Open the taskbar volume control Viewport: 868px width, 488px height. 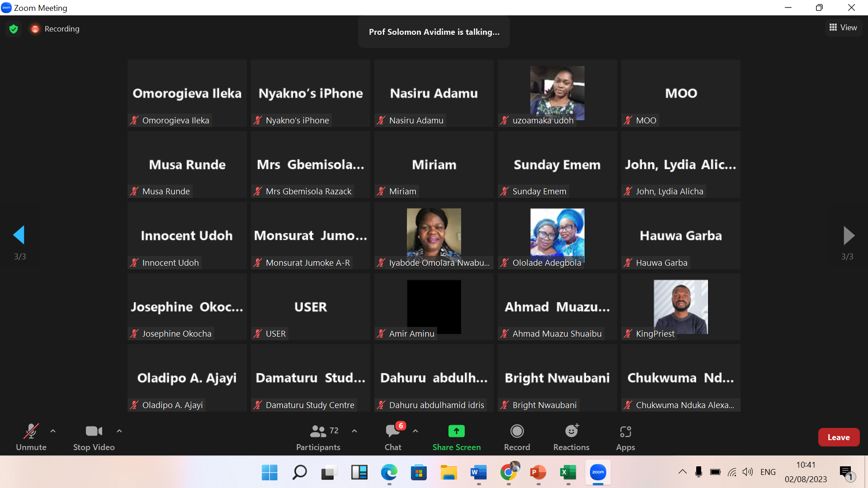tap(748, 472)
